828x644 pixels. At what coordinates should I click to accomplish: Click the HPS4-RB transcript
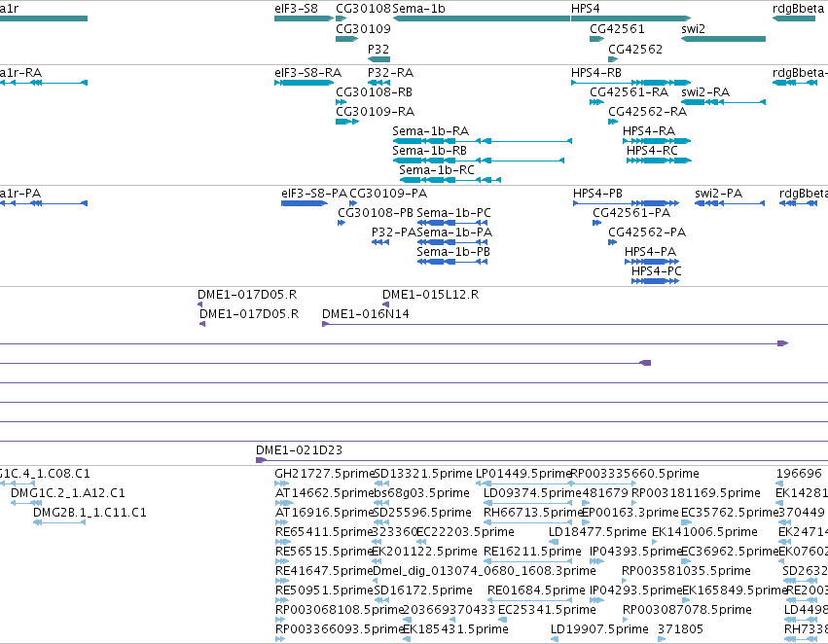[631, 83]
